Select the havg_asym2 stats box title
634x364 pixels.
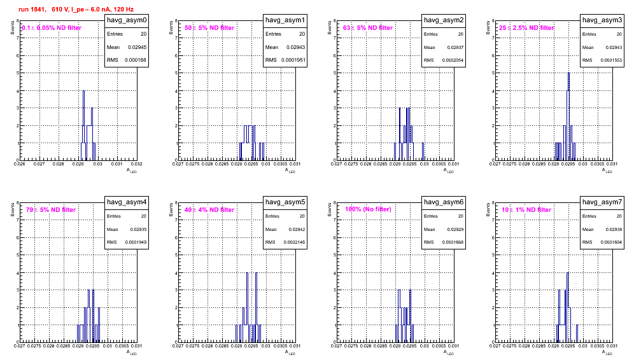(444, 20)
